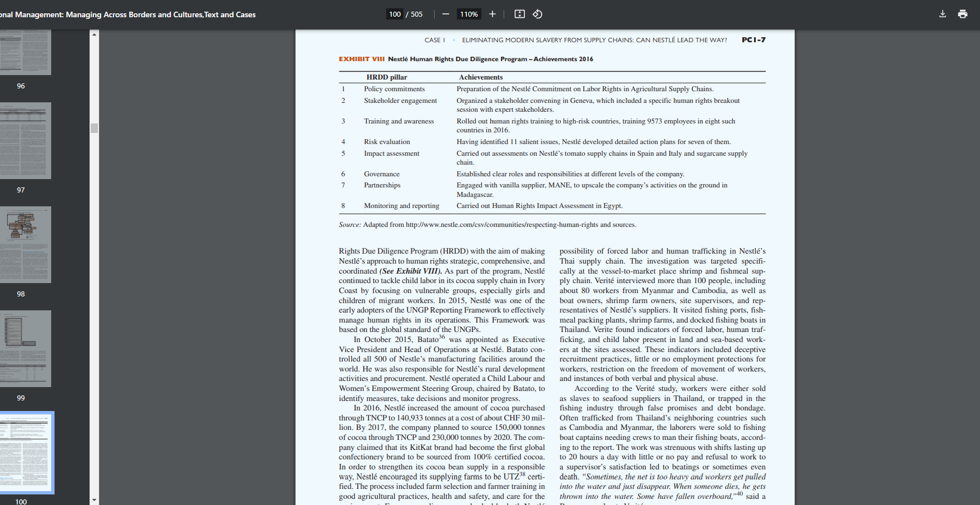Select the highlighted page 100 thumbnail

(x=26, y=453)
